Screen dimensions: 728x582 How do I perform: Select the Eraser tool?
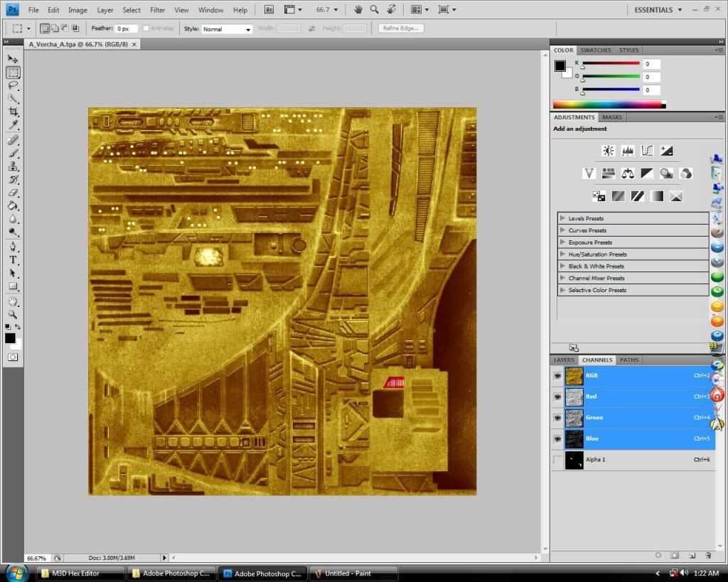(13, 193)
